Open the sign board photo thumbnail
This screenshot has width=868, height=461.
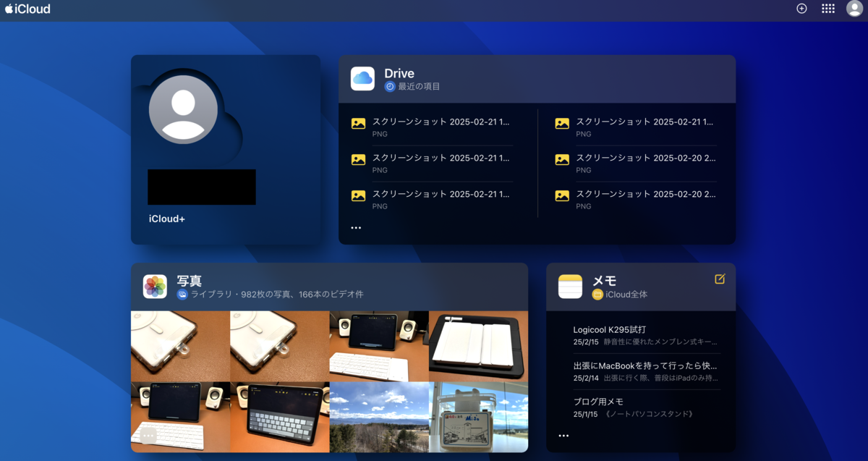478,418
